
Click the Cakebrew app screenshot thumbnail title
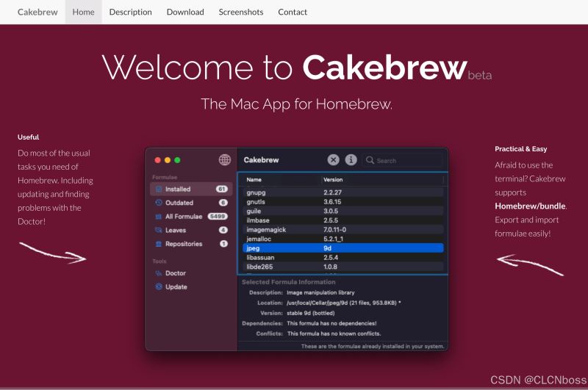[261, 160]
